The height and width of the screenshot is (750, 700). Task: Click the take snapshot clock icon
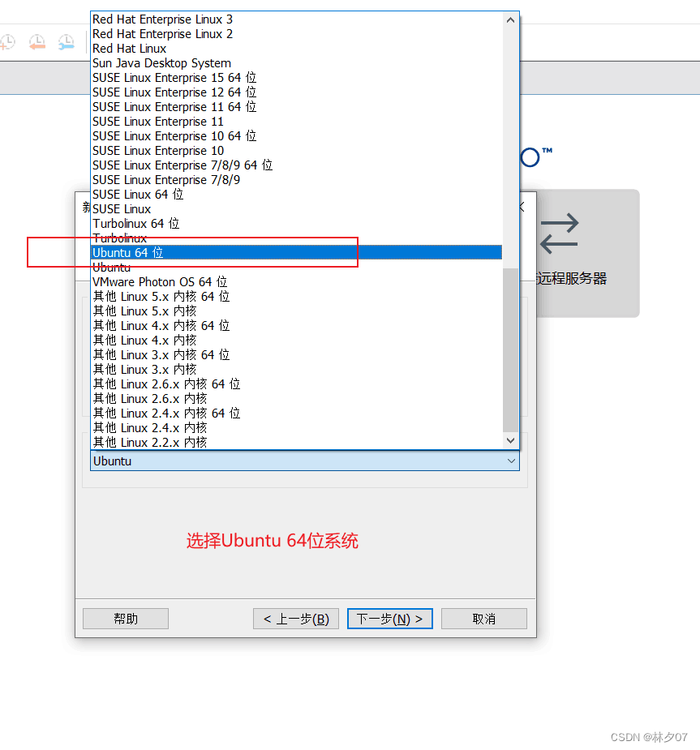pyautogui.click(x=7, y=43)
